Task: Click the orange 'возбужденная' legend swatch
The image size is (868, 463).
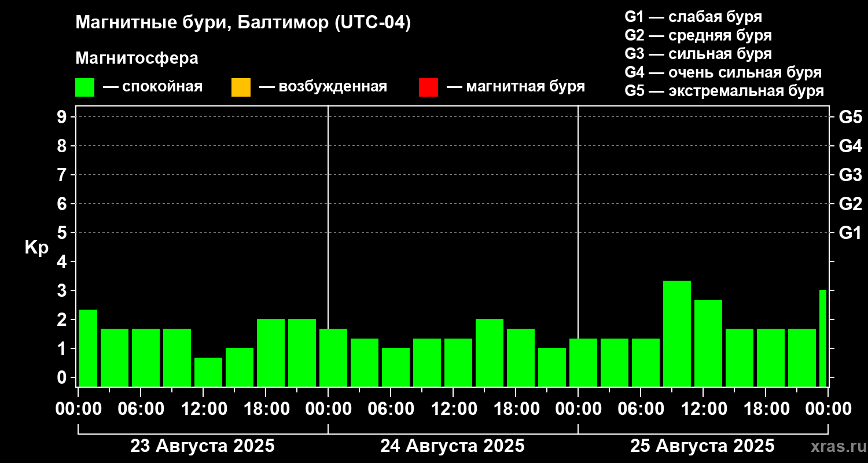Action: click(241, 87)
